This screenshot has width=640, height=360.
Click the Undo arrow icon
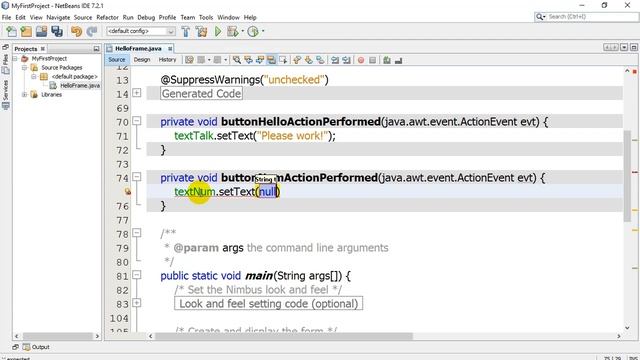76,31
